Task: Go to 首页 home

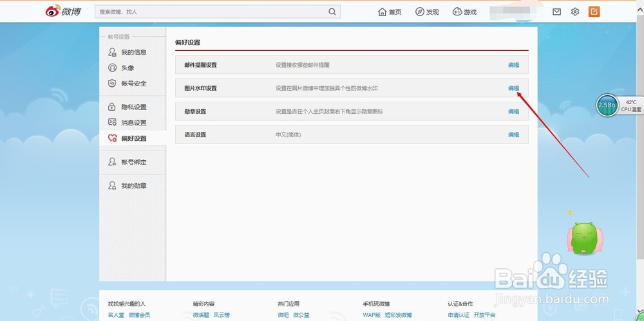Action: point(390,12)
